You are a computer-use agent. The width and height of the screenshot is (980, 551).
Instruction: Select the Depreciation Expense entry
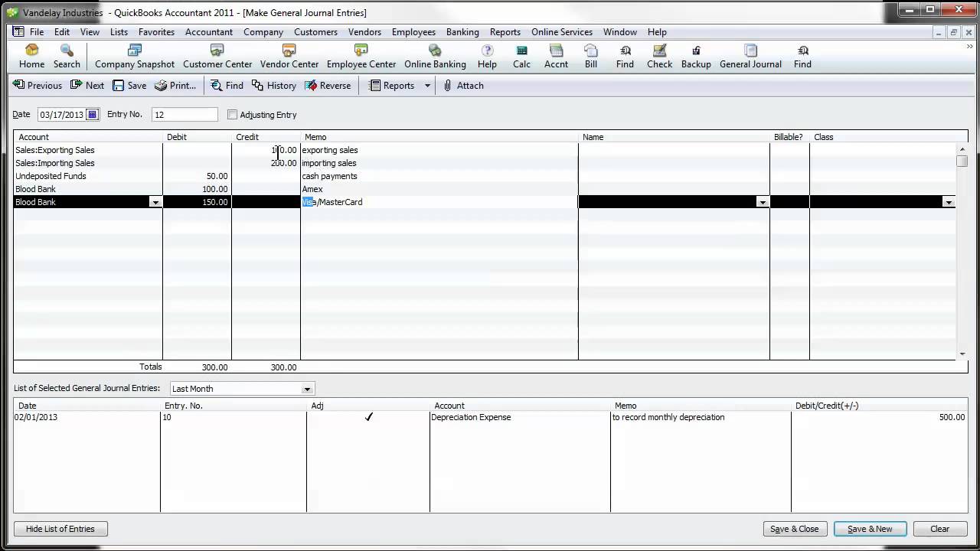(471, 417)
